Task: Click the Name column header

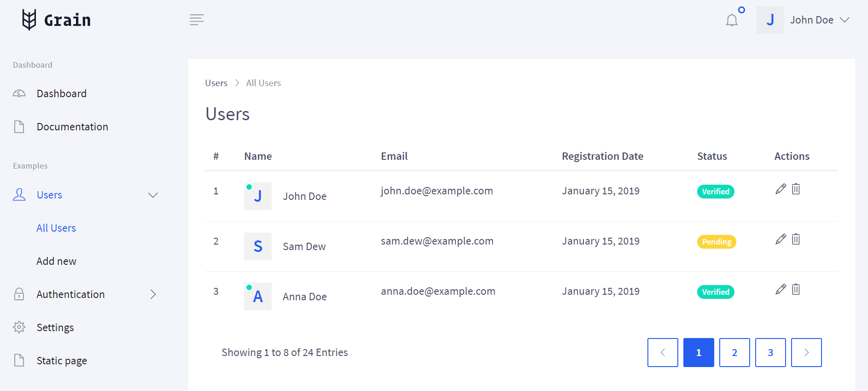Action: coord(258,156)
